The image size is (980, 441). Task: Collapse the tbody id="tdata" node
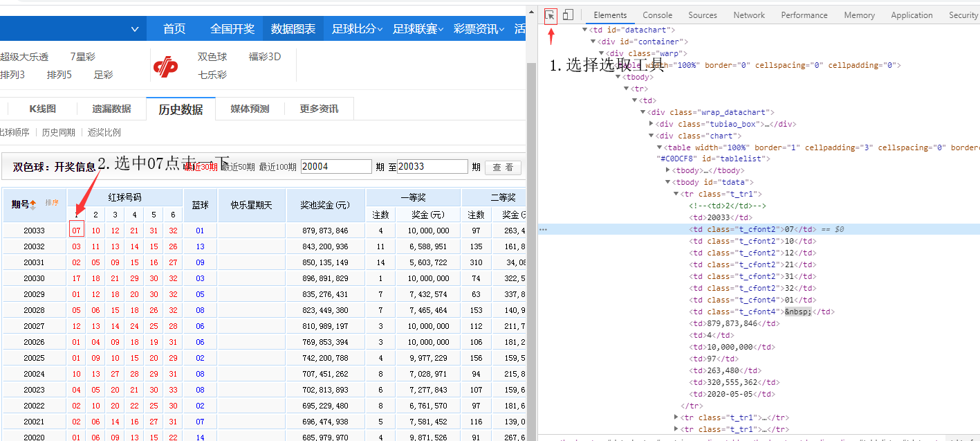(668, 182)
